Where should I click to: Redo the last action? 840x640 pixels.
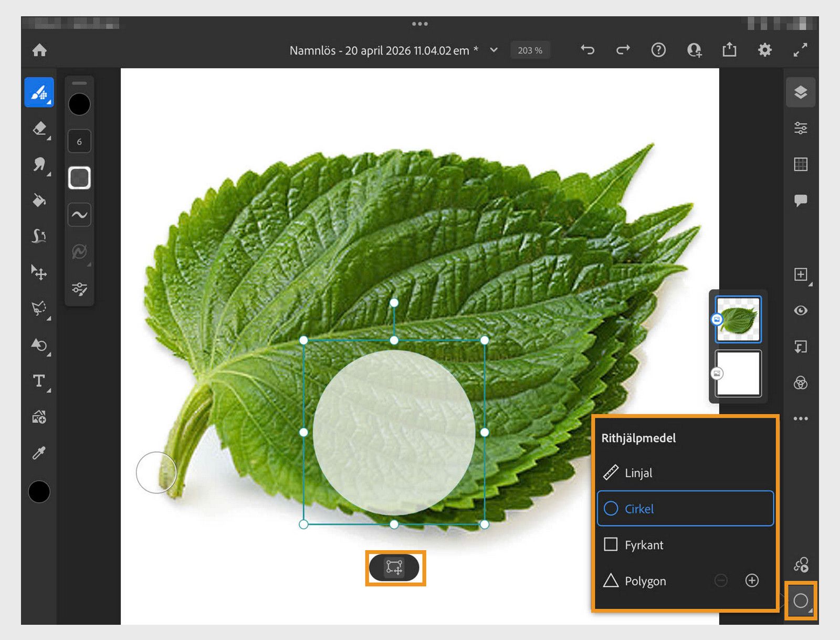pyautogui.click(x=623, y=50)
